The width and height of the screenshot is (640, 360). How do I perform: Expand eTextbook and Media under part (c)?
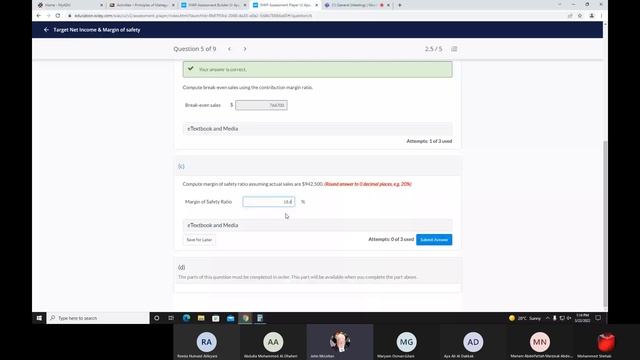(x=318, y=225)
